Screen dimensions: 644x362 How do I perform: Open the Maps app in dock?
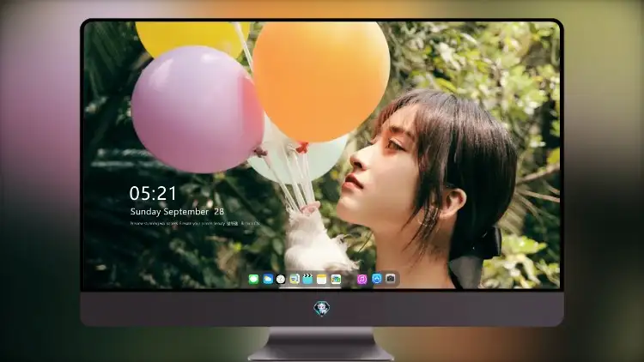tap(294, 280)
